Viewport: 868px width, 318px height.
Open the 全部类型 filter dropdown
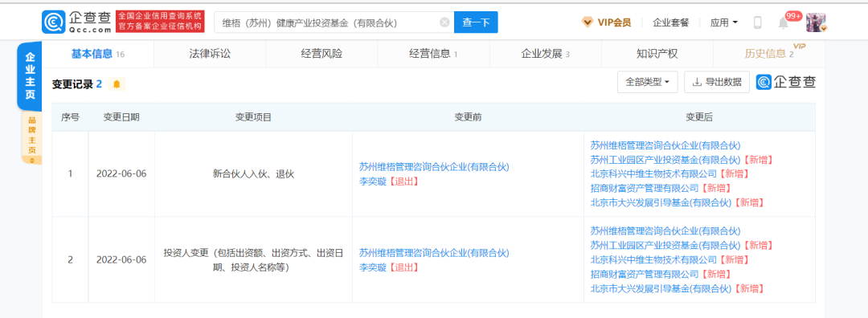pos(648,82)
